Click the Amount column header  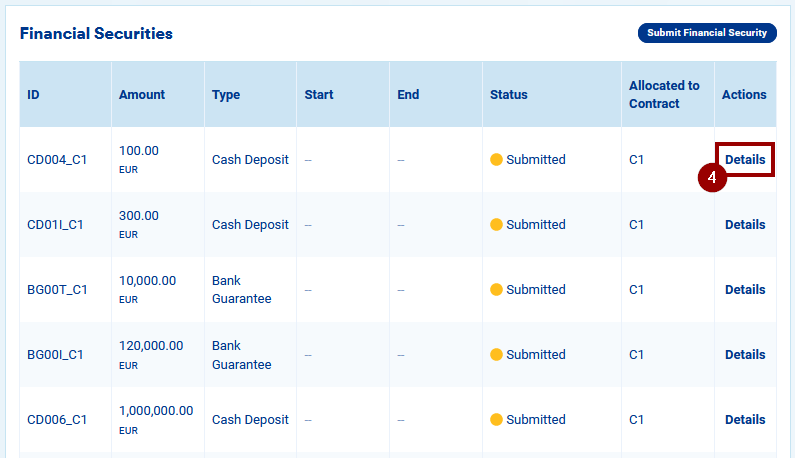(142, 95)
